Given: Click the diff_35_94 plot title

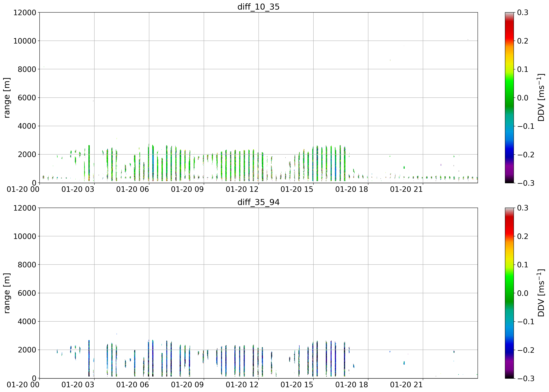Looking at the screenshot, I should click(258, 202).
